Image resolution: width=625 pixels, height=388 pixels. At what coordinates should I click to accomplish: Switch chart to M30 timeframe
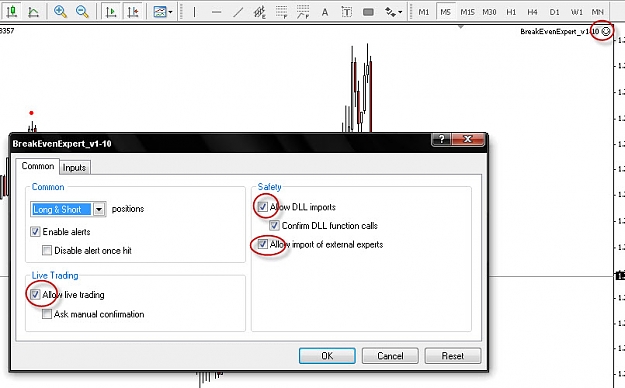489,12
